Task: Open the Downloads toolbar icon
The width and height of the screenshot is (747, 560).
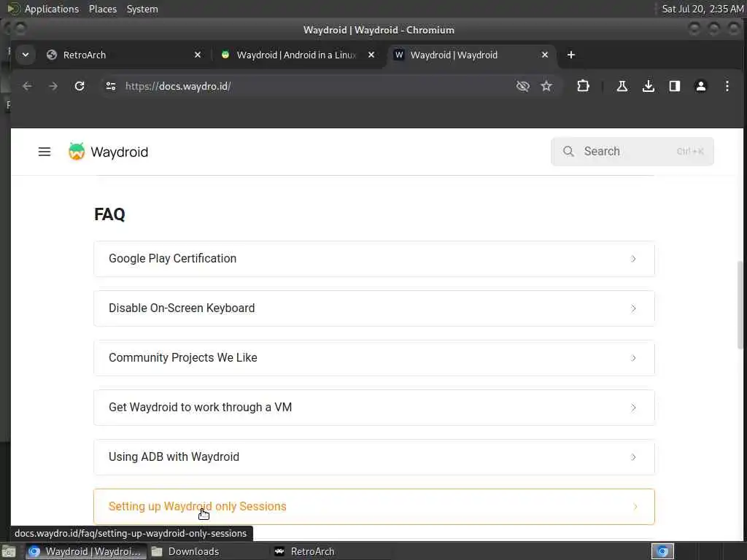Action: click(649, 86)
